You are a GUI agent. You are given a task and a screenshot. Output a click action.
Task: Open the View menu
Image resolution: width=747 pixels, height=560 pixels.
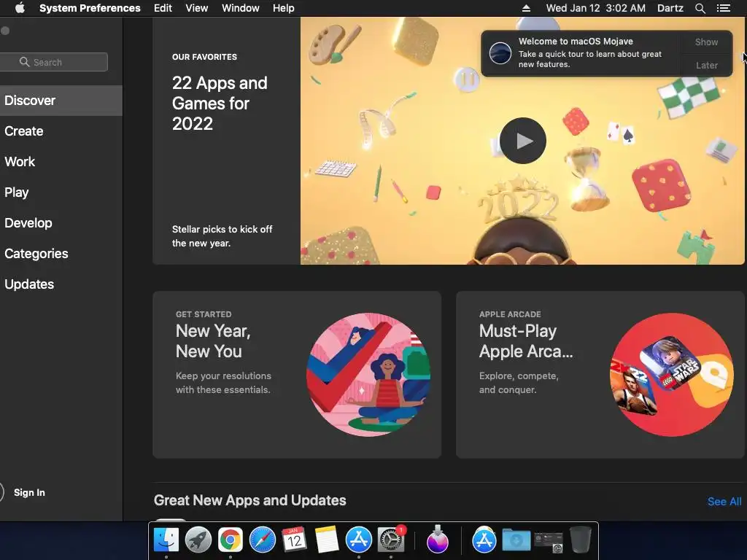click(197, 8)
